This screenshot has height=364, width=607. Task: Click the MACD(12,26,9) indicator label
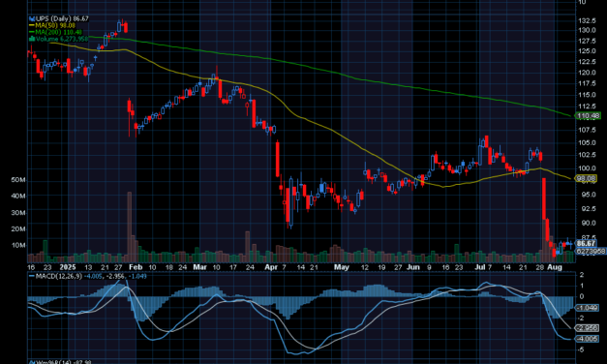pyautogui.click(x=59, y=276)
